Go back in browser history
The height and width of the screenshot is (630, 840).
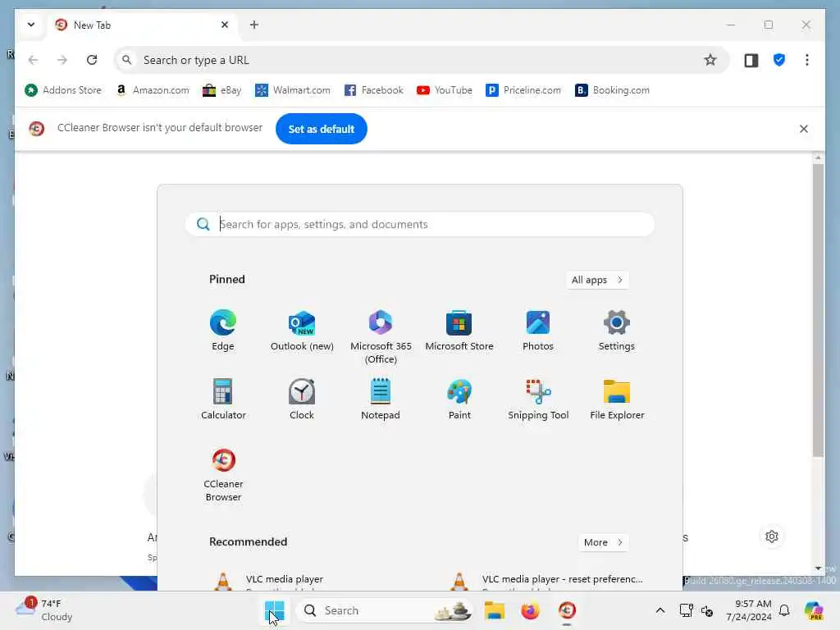click(33, 60)
